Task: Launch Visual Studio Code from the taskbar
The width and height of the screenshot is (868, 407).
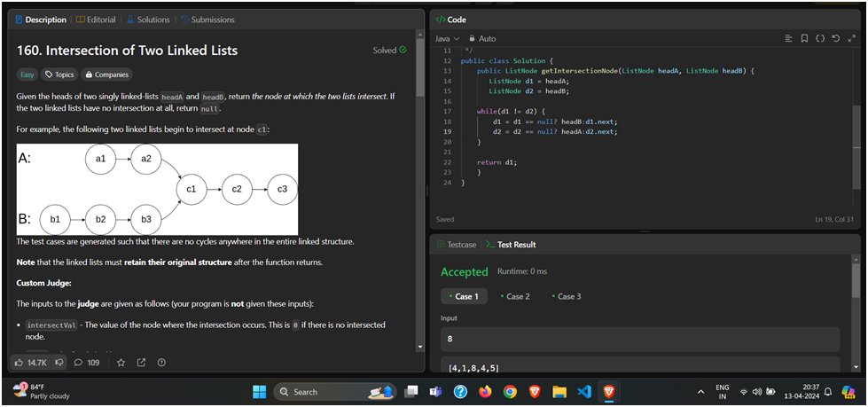Action: click(584, 392)
